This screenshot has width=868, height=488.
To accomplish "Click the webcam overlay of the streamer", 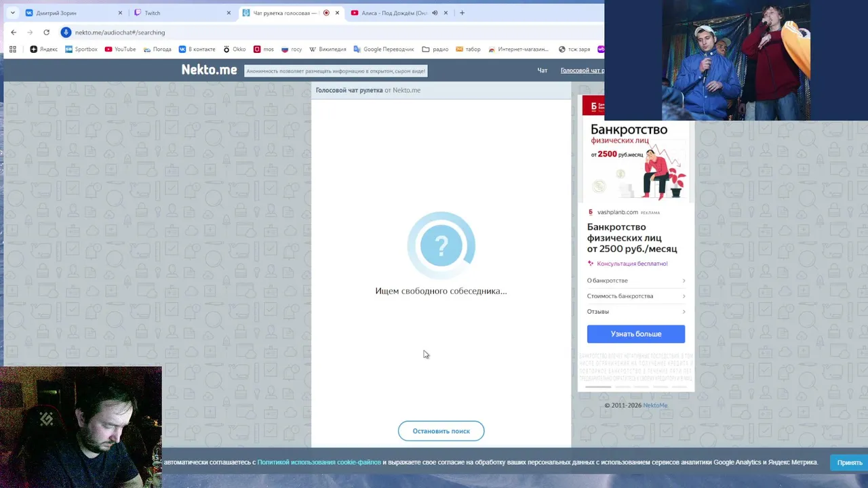I will pyautogui.click(x=81, y=427).
